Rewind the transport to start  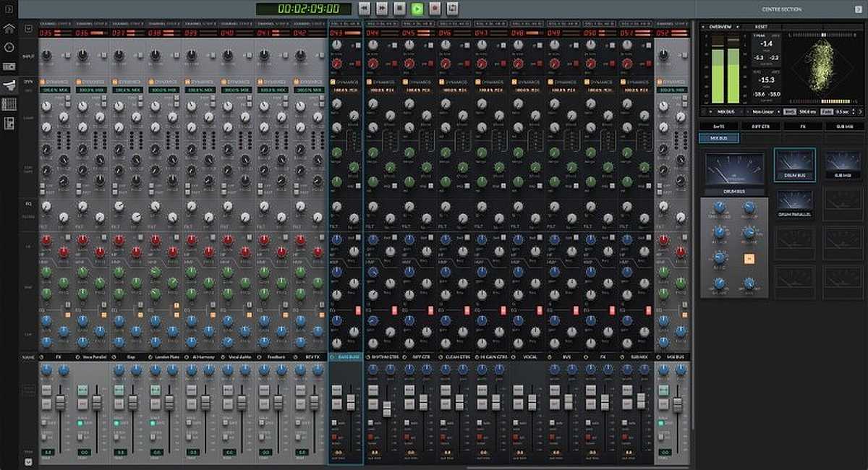[x=365, y=8]
